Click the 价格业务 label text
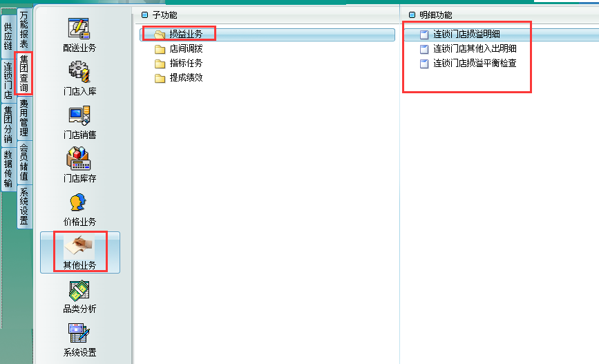 [x=79, y=222]
